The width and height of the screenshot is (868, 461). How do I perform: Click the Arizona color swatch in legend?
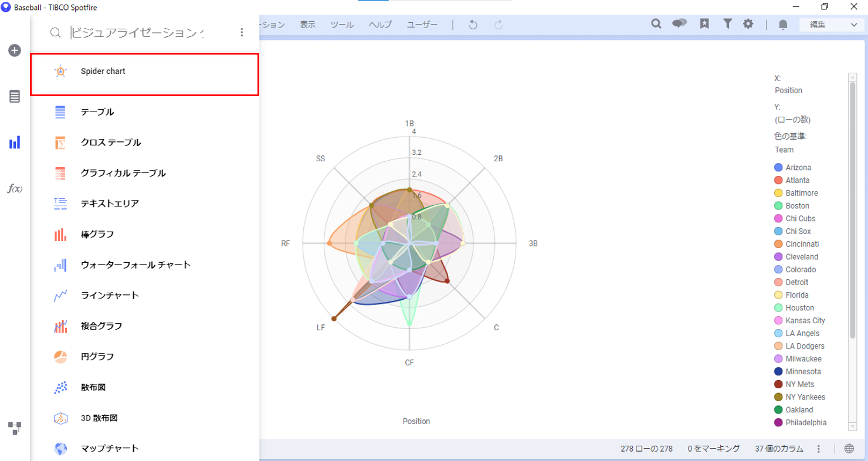tap(778, 168)
